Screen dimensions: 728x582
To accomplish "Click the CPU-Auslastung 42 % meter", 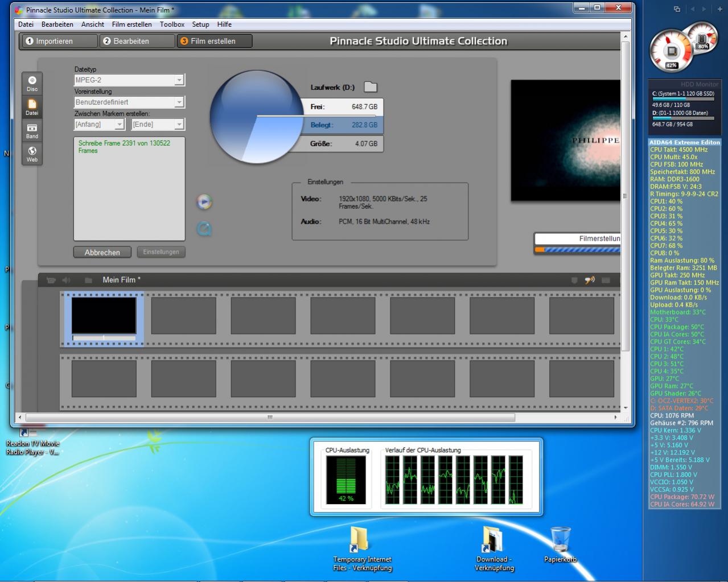I will click(346, 479).
